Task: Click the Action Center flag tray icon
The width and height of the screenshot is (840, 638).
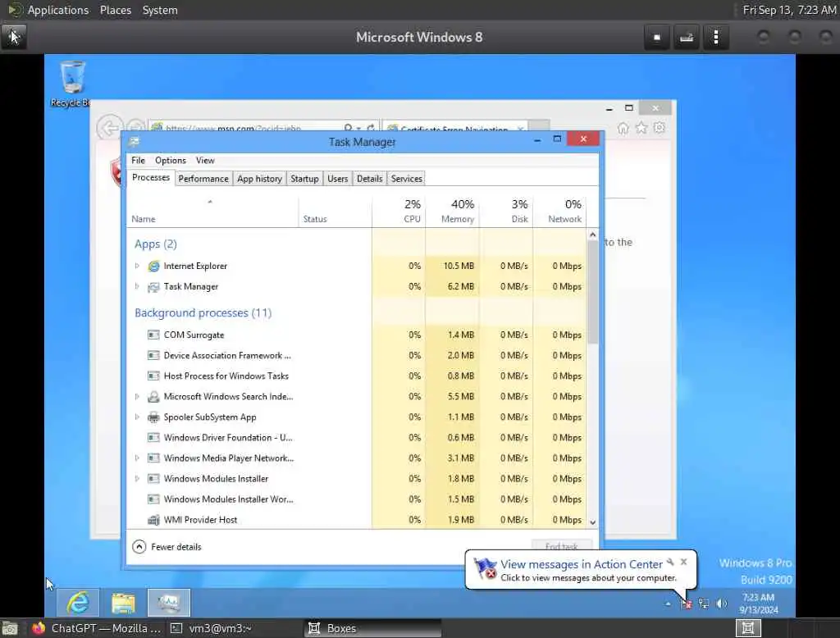Action: click(687, 604)
